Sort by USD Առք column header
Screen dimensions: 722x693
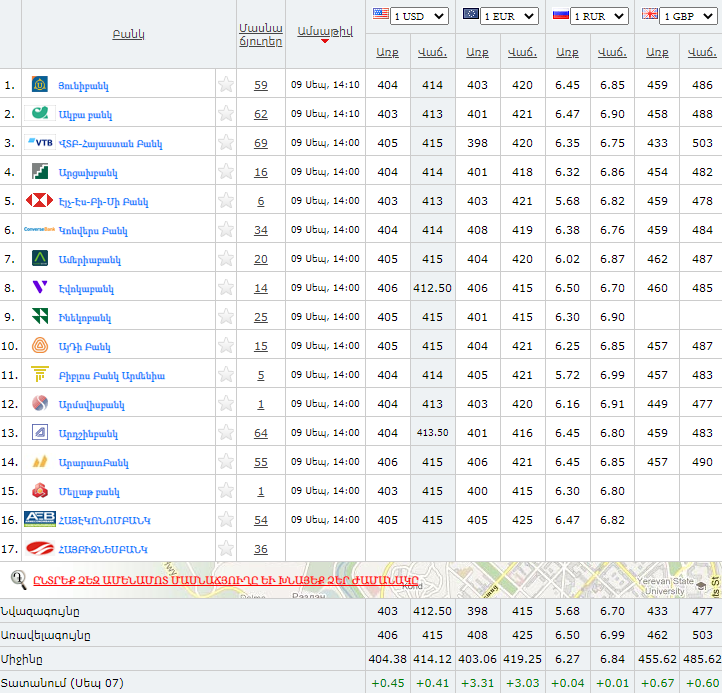(387, 52)
